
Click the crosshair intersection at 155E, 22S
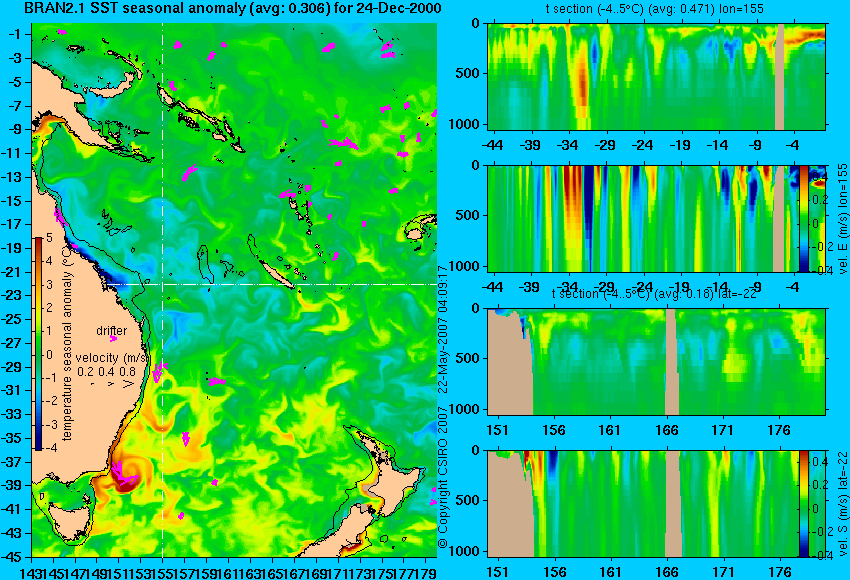(163, 284)
